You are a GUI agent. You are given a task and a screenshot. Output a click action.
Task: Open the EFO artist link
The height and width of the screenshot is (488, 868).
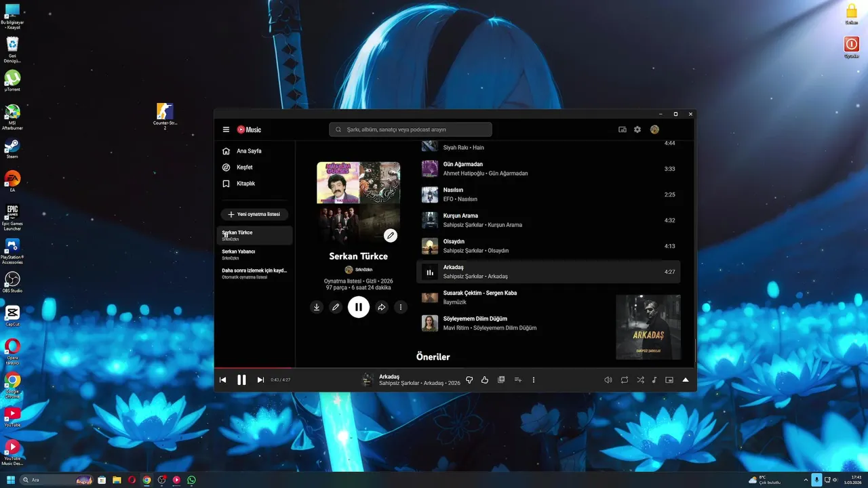pyautogui.click(x=448, y=199)
